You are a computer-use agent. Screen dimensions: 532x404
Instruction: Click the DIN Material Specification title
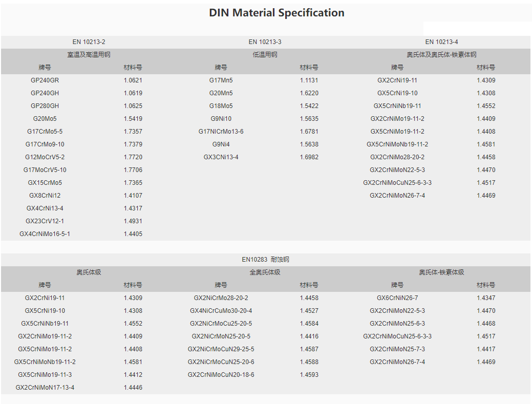point(276,13)
